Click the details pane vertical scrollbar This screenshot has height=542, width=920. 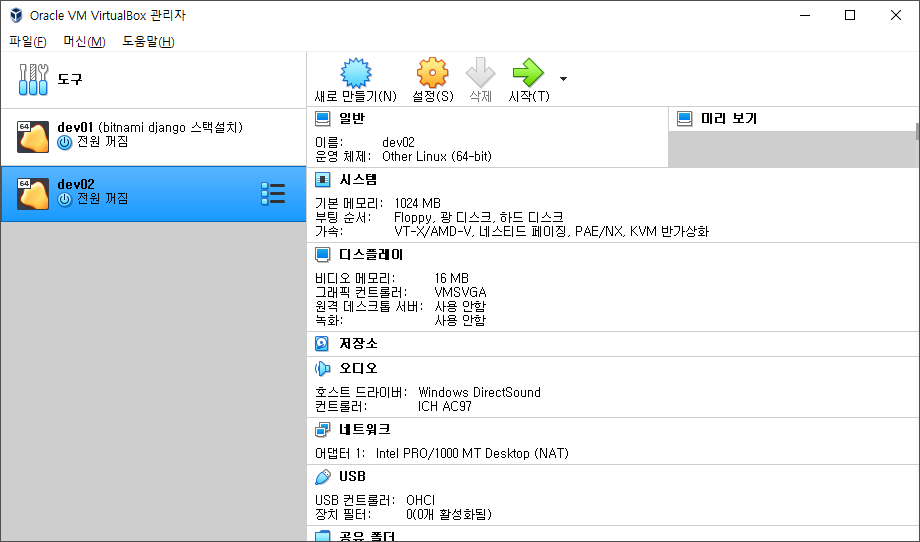[917, 131]
